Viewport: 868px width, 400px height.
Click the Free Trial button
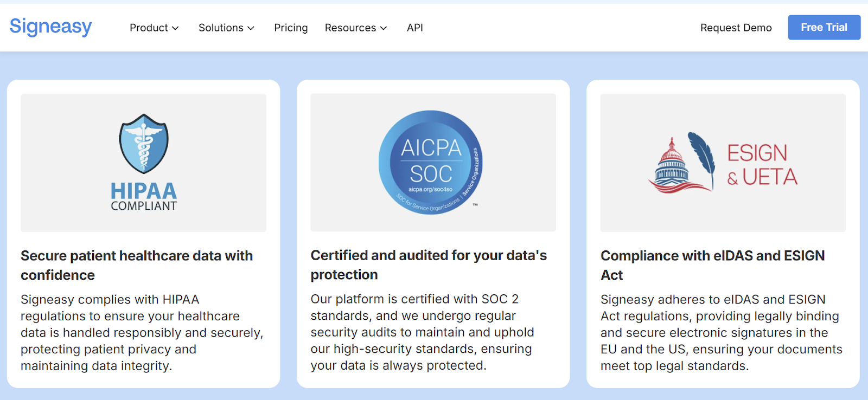(824, 27)
